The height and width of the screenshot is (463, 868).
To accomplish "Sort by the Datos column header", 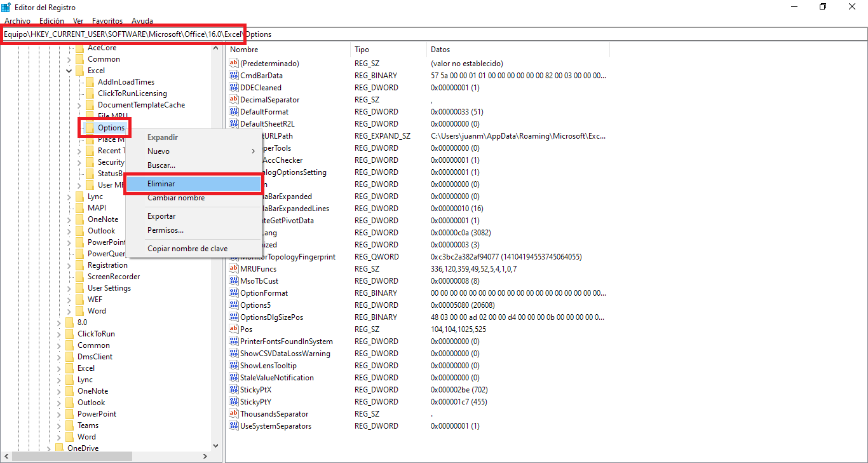I will 518,50.
